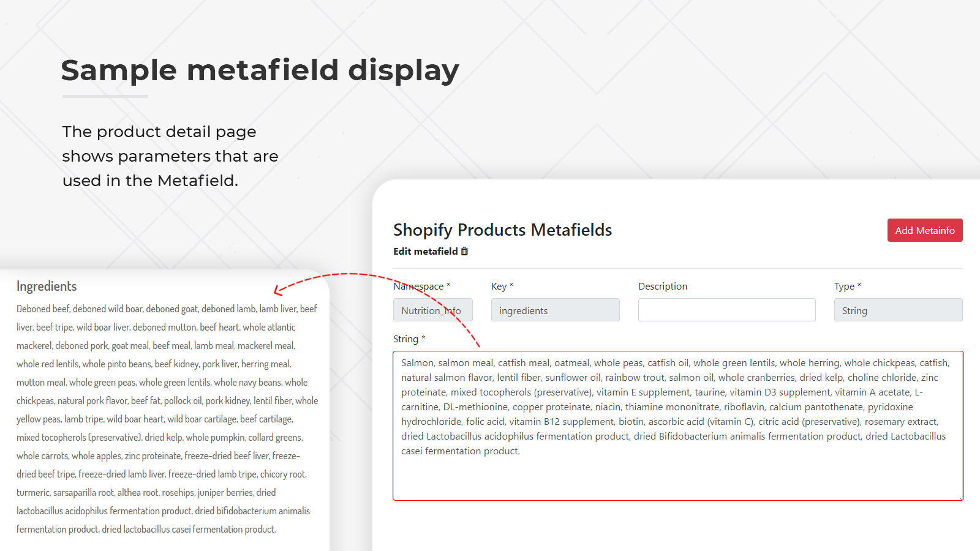The width and height of the screenshot is (980, 551).
Task: Click the Key field label
Action: (x=499, y=287)
